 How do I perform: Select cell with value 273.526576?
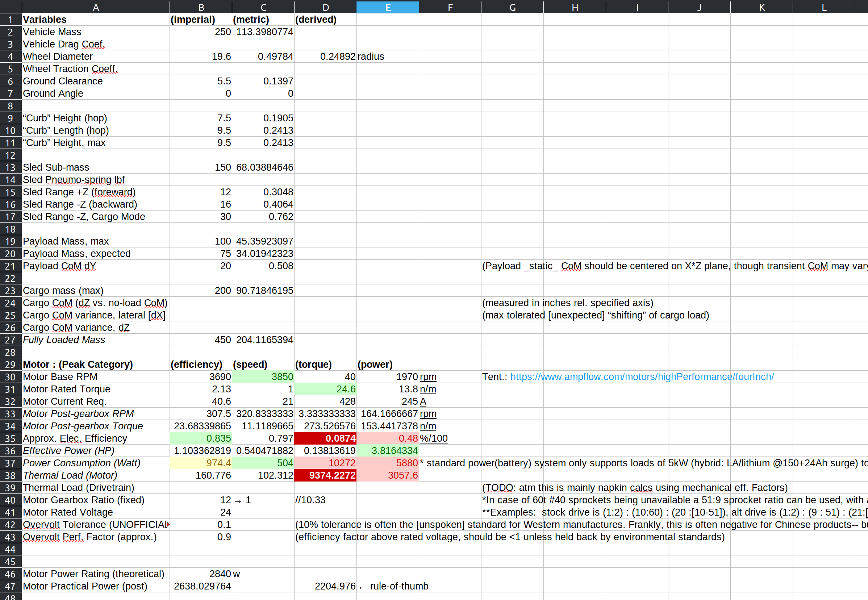[x=326, y=426]
